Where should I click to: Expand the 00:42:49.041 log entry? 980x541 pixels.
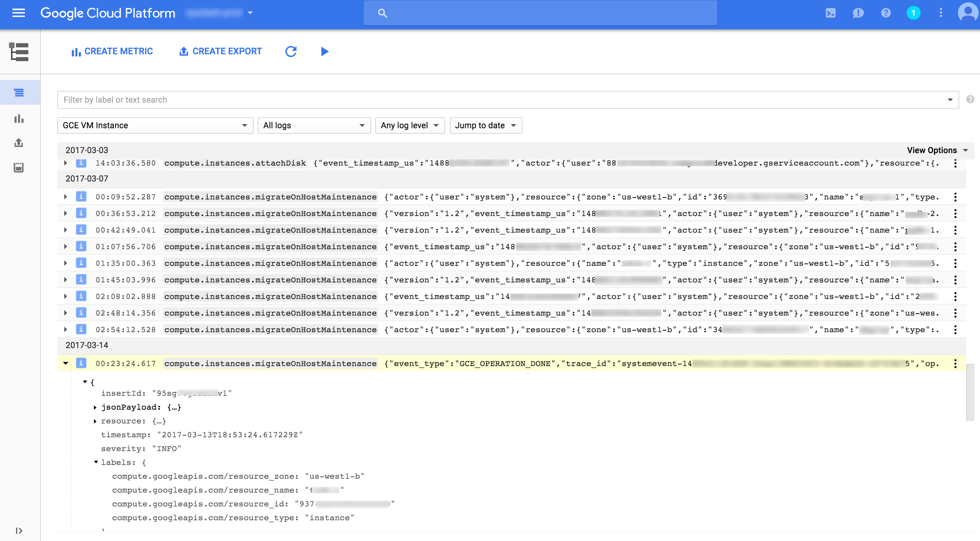[x=65, y=230]
